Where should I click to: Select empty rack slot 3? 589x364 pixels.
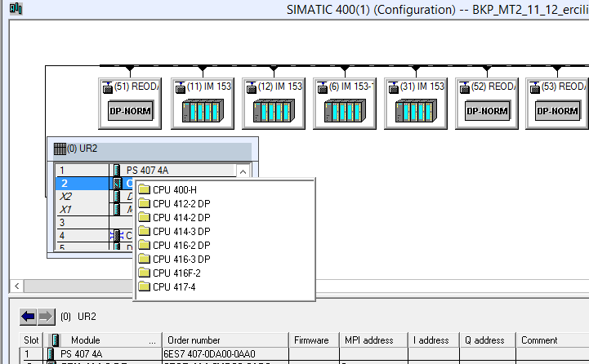pyautogui.click(x=94, y=223)
